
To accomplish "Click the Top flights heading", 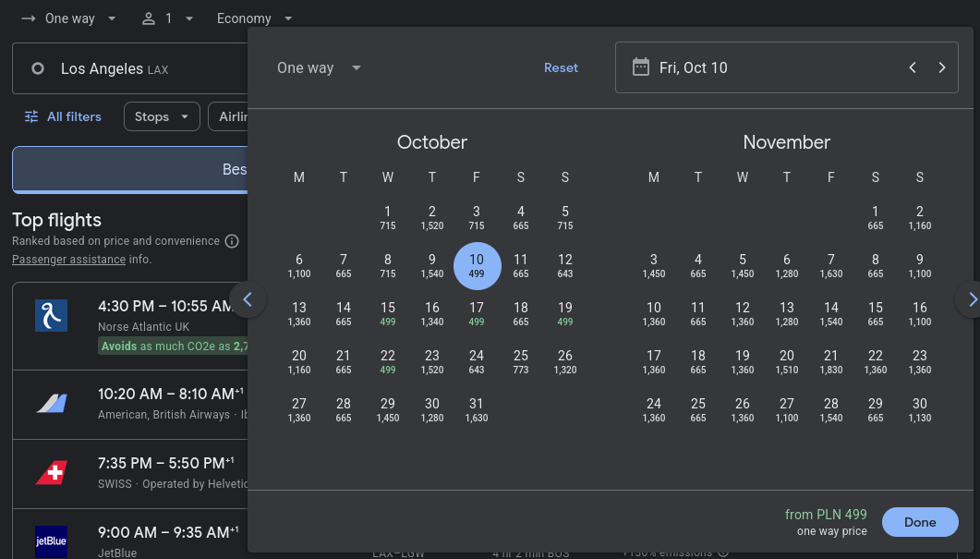I will (56, 220).
